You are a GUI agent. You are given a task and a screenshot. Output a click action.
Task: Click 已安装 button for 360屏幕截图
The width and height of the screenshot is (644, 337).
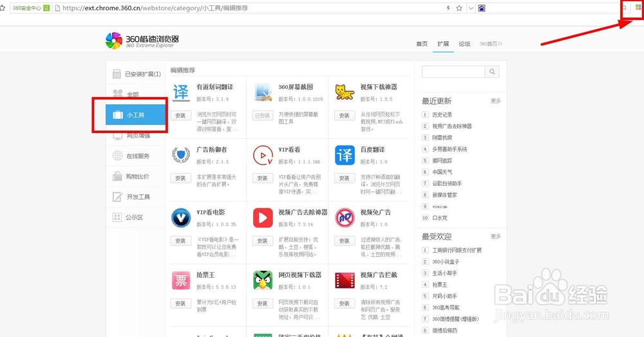(263, 116)
